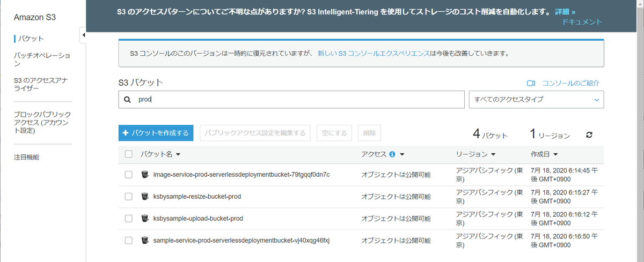Image resolution: width=644 pixels, height=262 pixels.
Task: Check the ksbysample-resize-bucket-prod row checkbox
Action: coord(128,197)
